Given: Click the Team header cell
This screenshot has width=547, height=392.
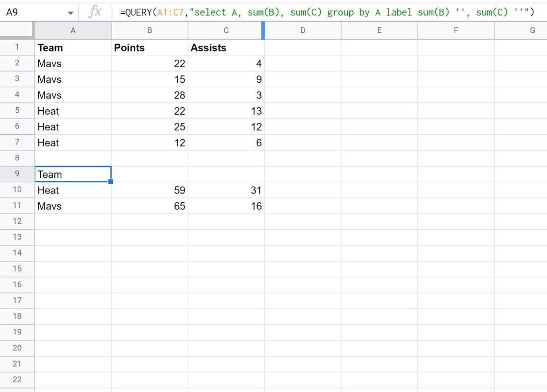Looking at the screenshot, I should coord(73,48).
